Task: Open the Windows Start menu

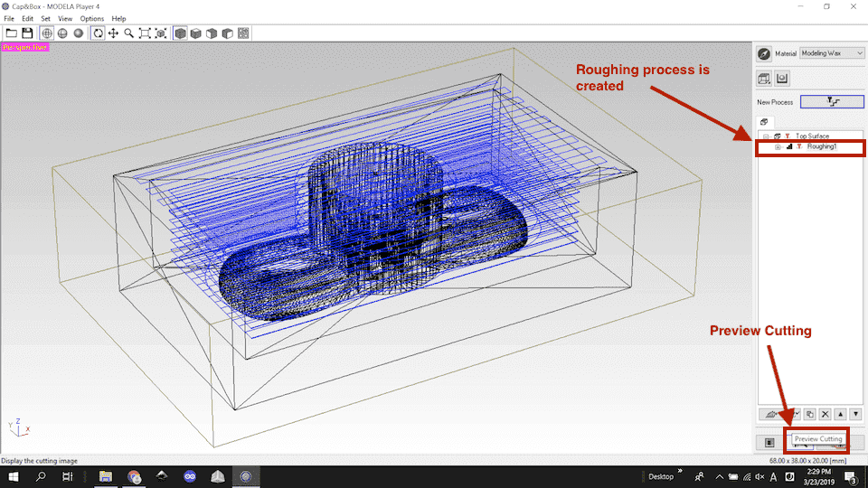Action: click(14, 476)
